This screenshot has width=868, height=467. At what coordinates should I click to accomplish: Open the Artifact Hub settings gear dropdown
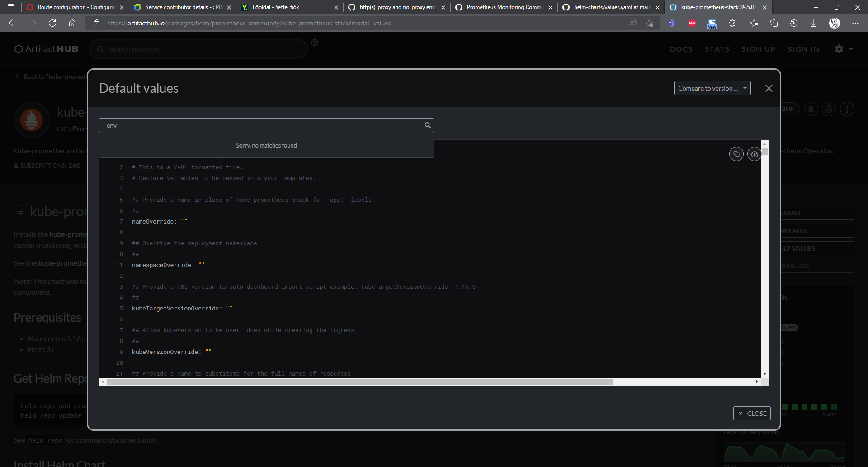click(x=843, y=49)
